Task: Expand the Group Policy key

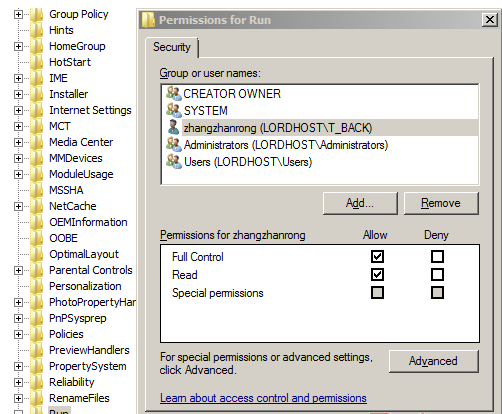Action: (18, 14)
